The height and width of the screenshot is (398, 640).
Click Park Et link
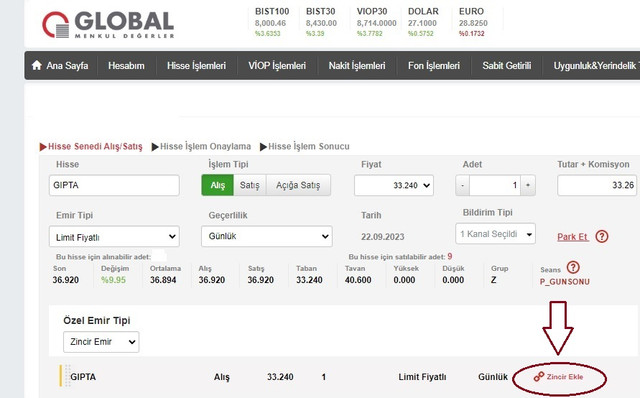click(x=573, y=237)
